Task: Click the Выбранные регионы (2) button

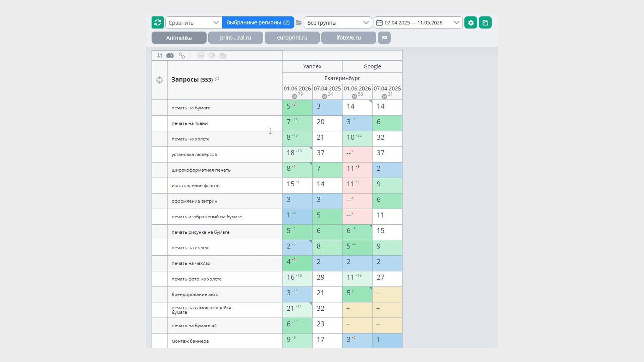Action: [258, 22]
